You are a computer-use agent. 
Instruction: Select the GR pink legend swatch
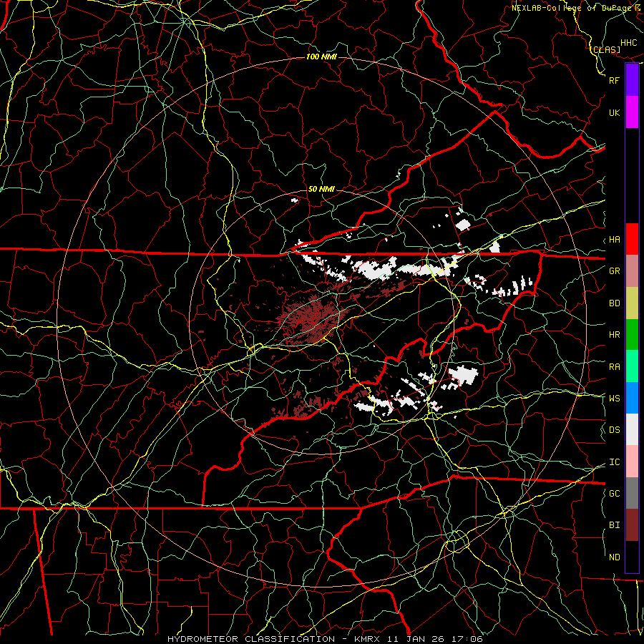[632, 270]
